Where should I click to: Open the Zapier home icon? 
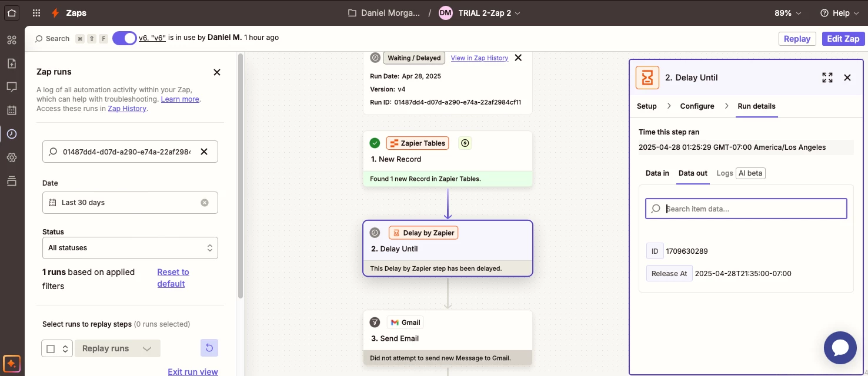(x=12, y=12)
